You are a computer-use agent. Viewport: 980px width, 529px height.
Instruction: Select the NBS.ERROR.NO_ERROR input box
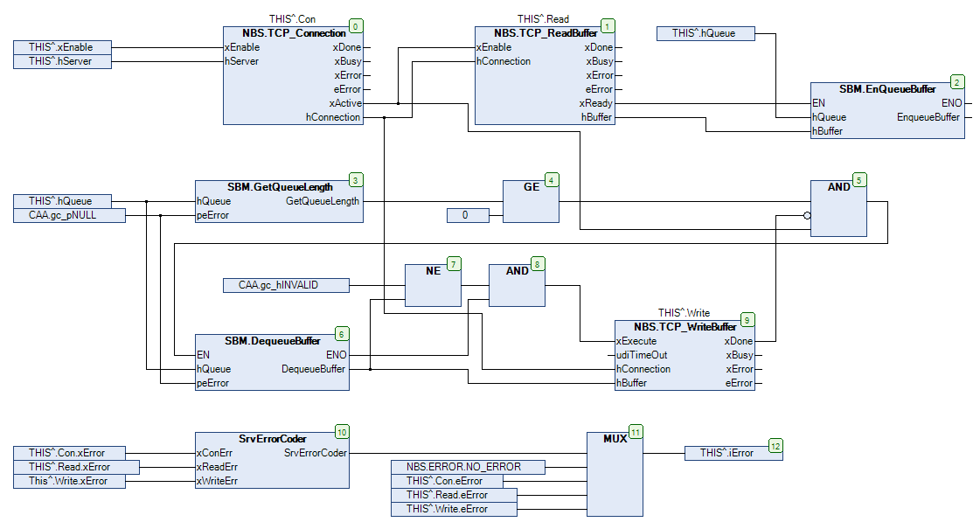(x=469, y=467)
